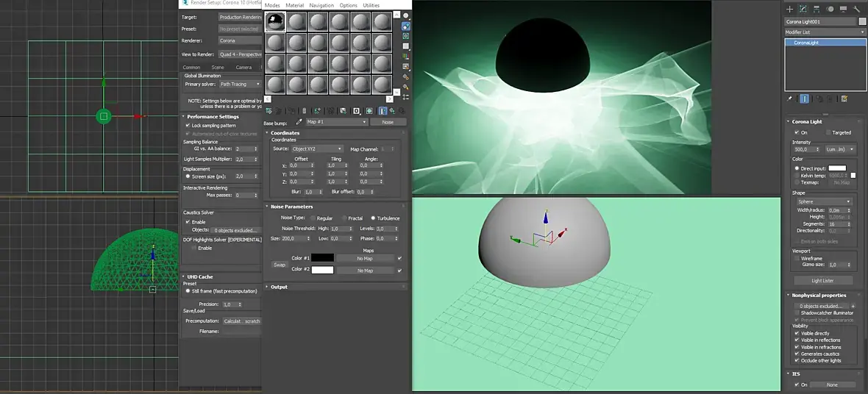Toggle the Corona Light On checkbox
868x394 pixels.
pyautogui.click(x=797, y=132)
